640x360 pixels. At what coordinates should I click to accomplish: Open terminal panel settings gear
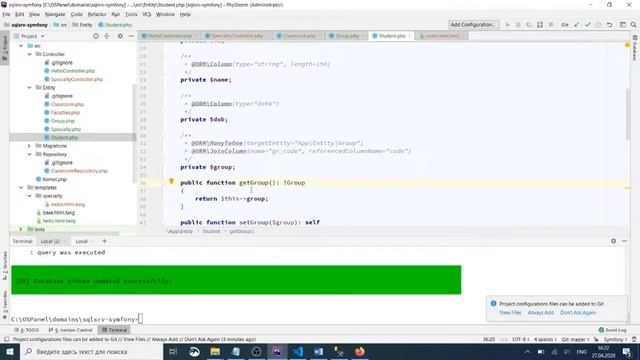pyautogui.click(x=613, y=241)
